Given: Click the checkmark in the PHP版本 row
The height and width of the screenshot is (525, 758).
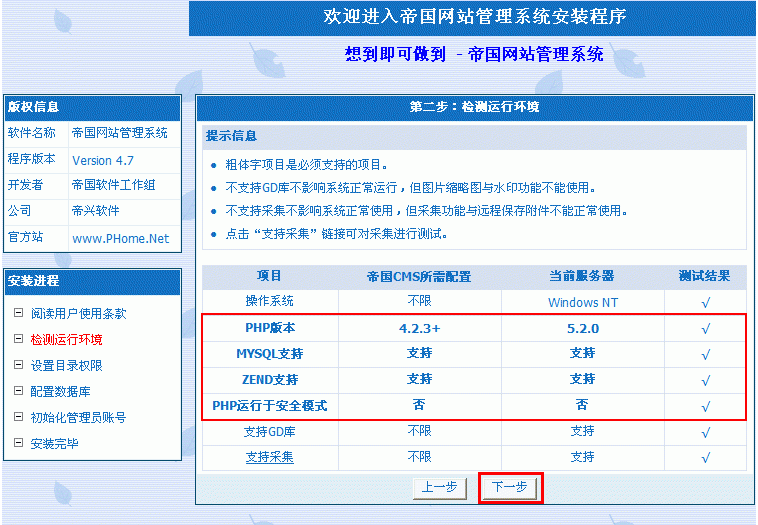Looking at the screenshot, I should coord(706,329).
